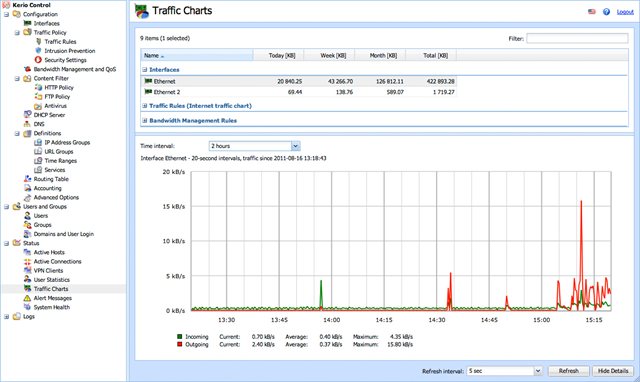Collapse the Interfaces group in table
This screenshot has height=382, width=640.
(x=144, y=70)
